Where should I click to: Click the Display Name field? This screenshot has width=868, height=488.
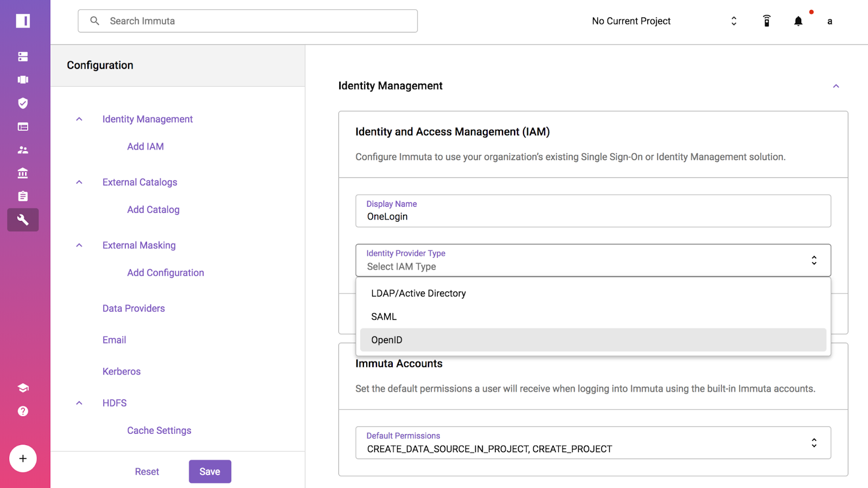(593, 211)
